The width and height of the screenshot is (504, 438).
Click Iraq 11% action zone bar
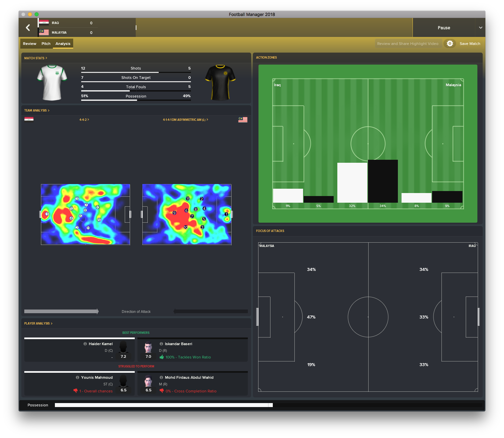pos(288,196)
